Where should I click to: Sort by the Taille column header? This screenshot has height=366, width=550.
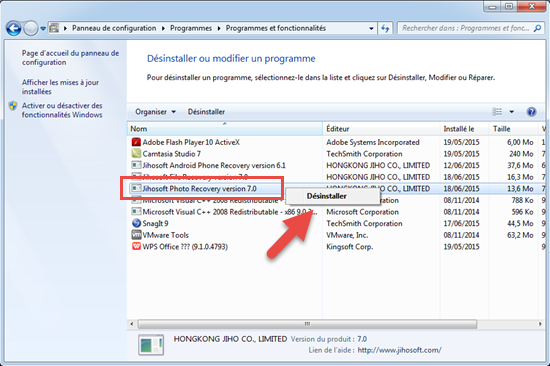point(513,129)
